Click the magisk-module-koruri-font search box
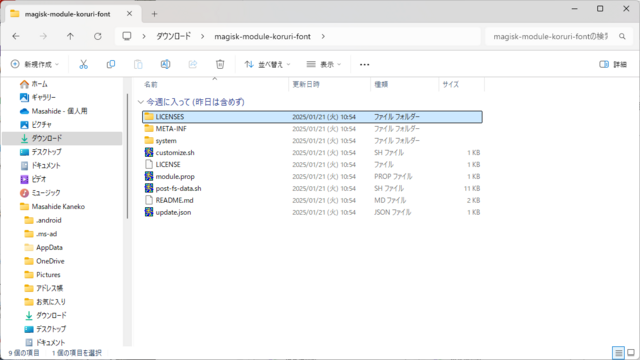640x360 pixels. (x=558, y=36)
